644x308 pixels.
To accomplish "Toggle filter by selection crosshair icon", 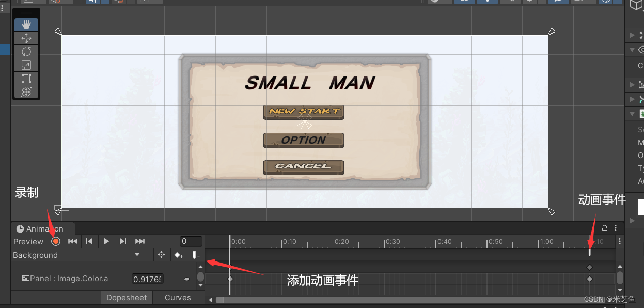I will 161,255.
